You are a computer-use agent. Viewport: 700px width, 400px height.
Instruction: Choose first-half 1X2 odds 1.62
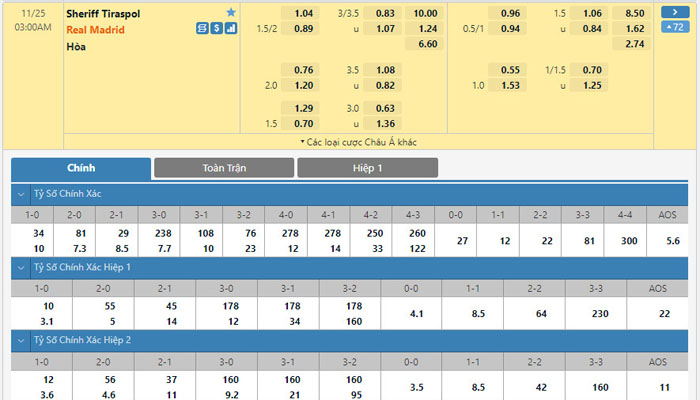pyautogui.click(x=631, y=29)
